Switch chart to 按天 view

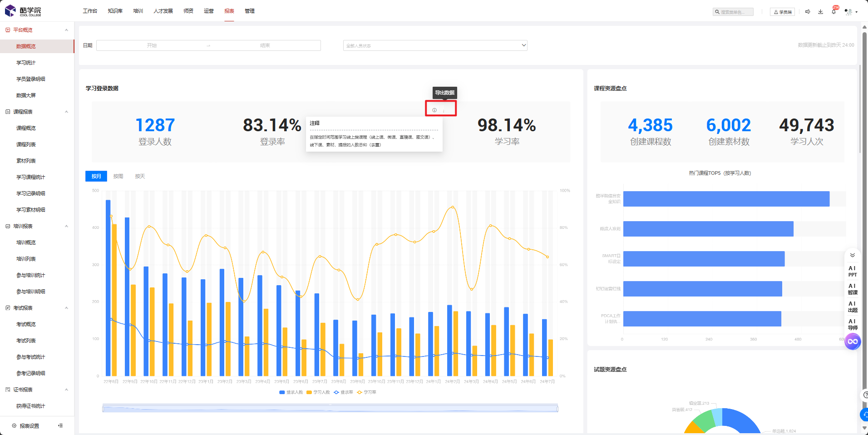tap(140, 176)
